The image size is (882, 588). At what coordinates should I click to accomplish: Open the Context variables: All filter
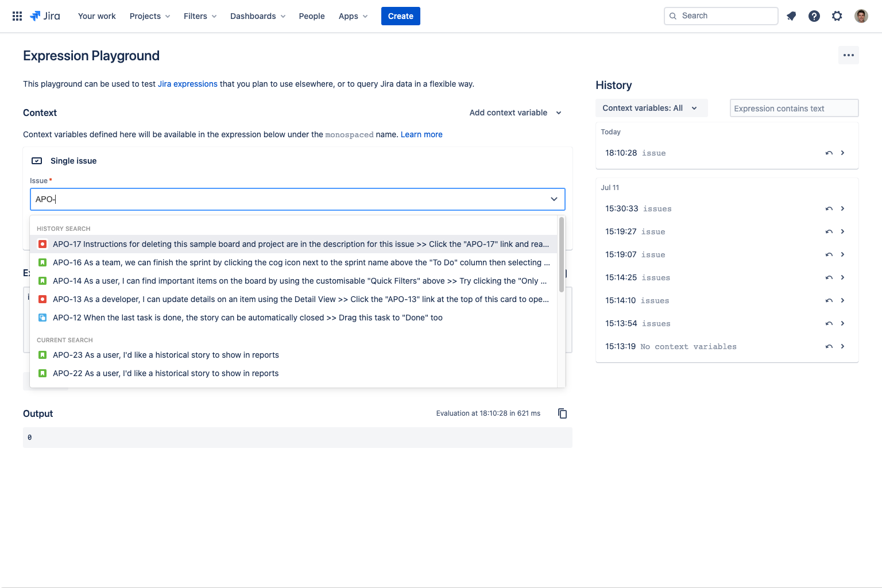(652, 108)
